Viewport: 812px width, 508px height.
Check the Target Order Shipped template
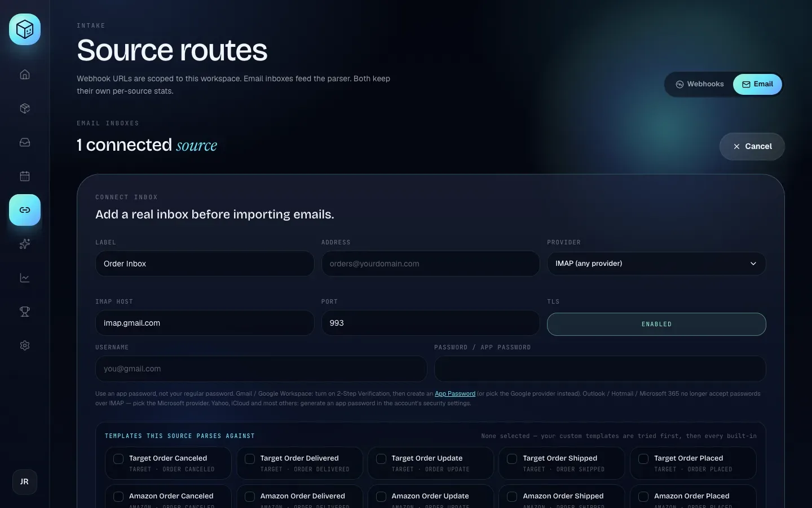[x=512, y=459]
